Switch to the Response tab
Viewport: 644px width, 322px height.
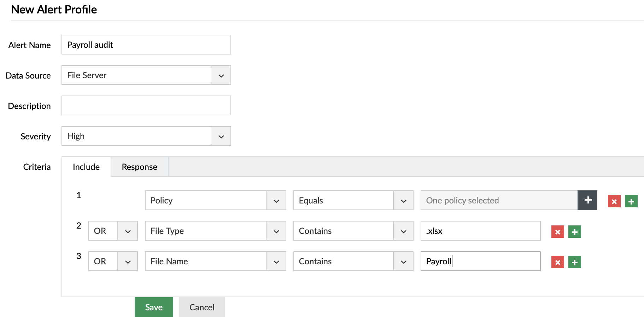pos(139,167)
